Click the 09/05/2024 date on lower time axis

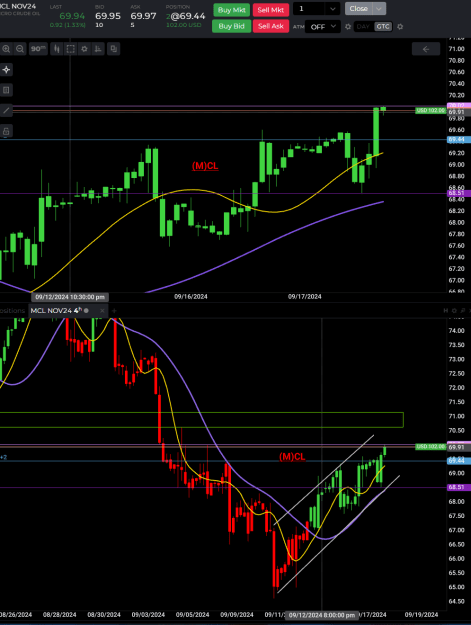point(192,615)
